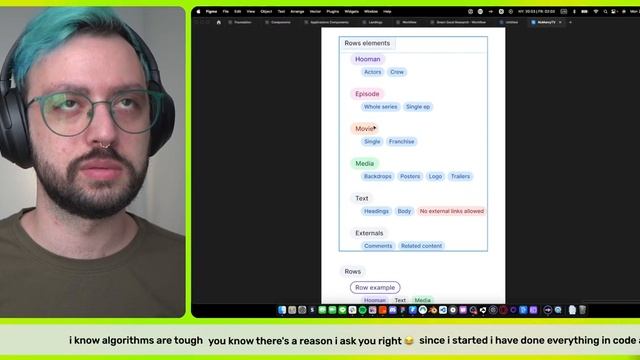Open Visual Studio Code from the dock
Viewport: 640px width, 360px height.
pyautogui.click(x=443, y=310)
